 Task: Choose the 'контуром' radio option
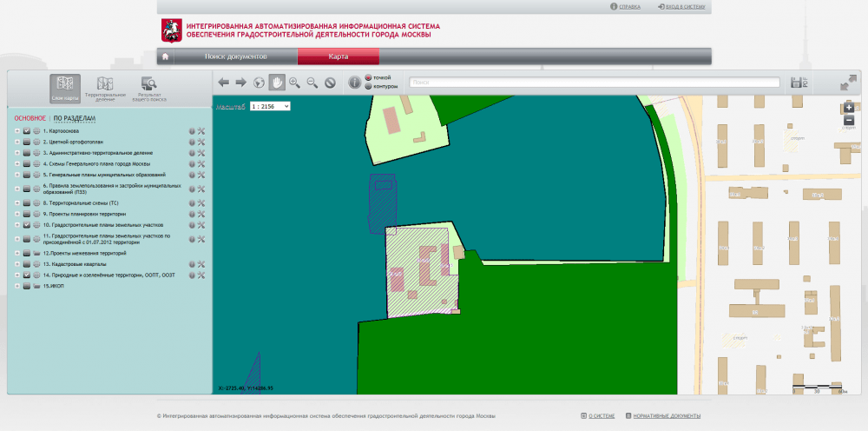click(368, 87)
